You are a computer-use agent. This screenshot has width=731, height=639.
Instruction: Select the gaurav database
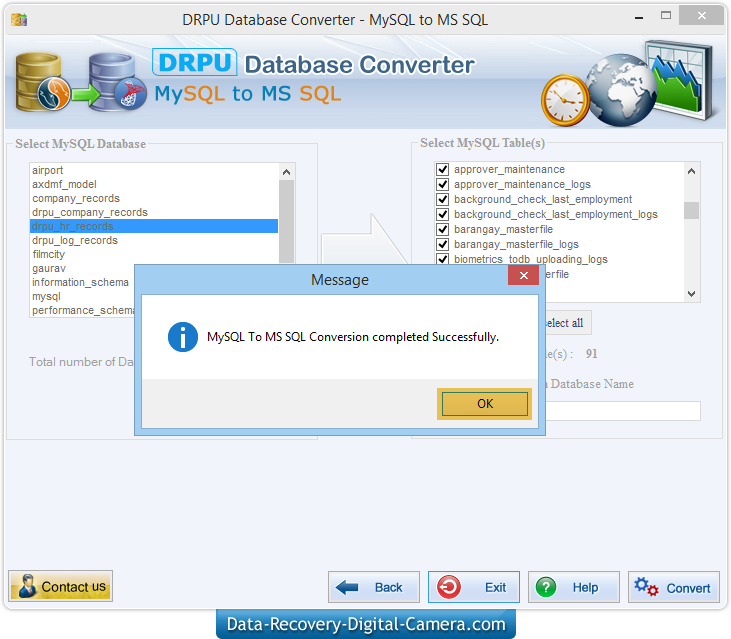[83, 268]
